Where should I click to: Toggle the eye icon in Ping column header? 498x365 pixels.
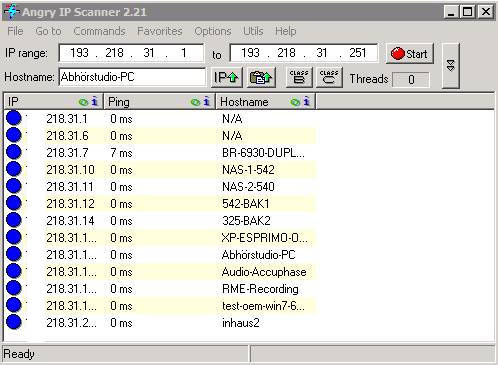point(195,102)
